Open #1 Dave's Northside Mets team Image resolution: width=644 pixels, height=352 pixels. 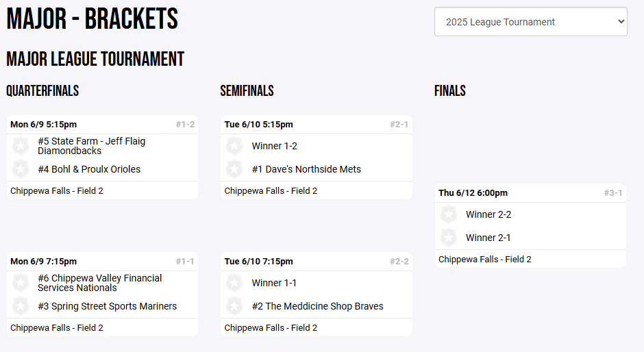click(306, 169)
